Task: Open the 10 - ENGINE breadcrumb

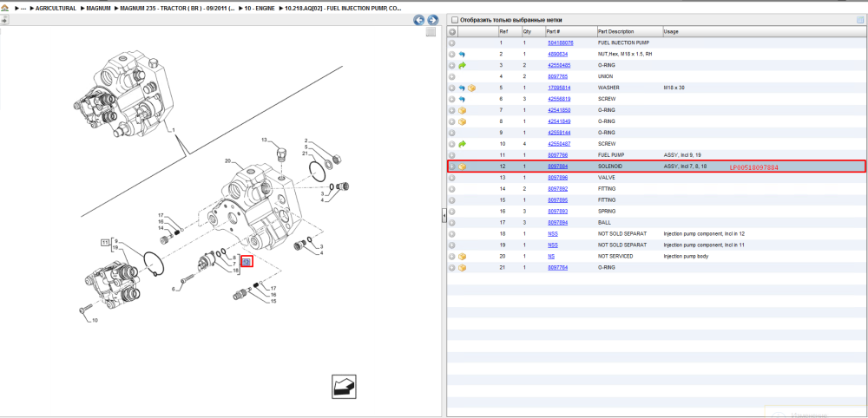Action: coord(260,10)
